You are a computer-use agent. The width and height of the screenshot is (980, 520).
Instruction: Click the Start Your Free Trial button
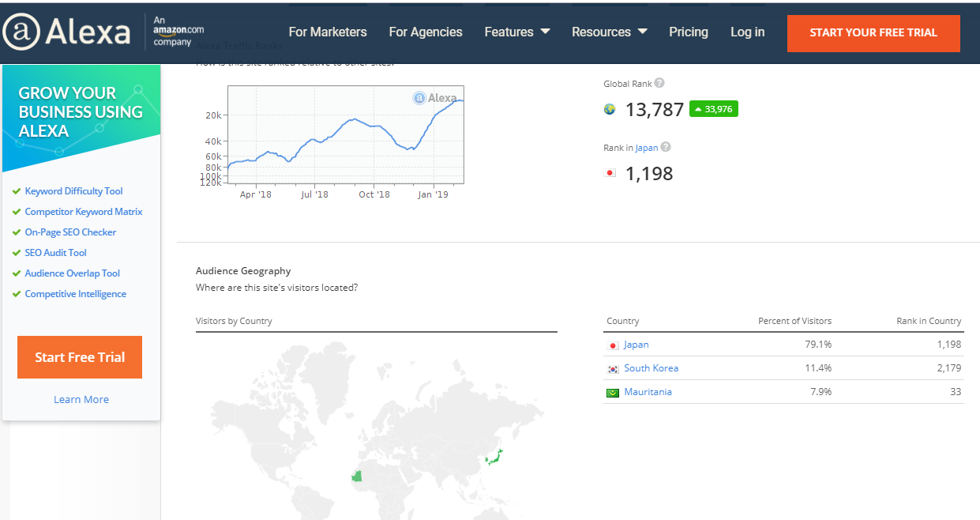873,32
